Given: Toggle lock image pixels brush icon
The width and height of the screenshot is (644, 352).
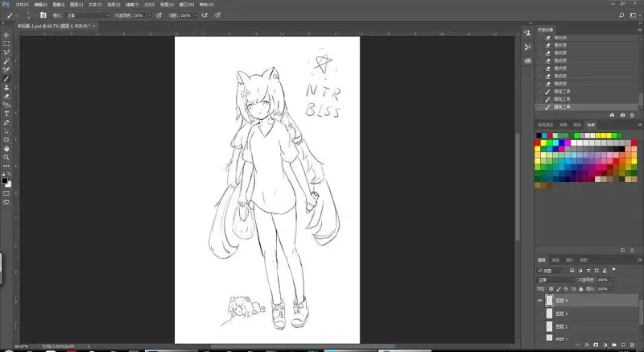Looking at the screenshot, I should (559, 289).
